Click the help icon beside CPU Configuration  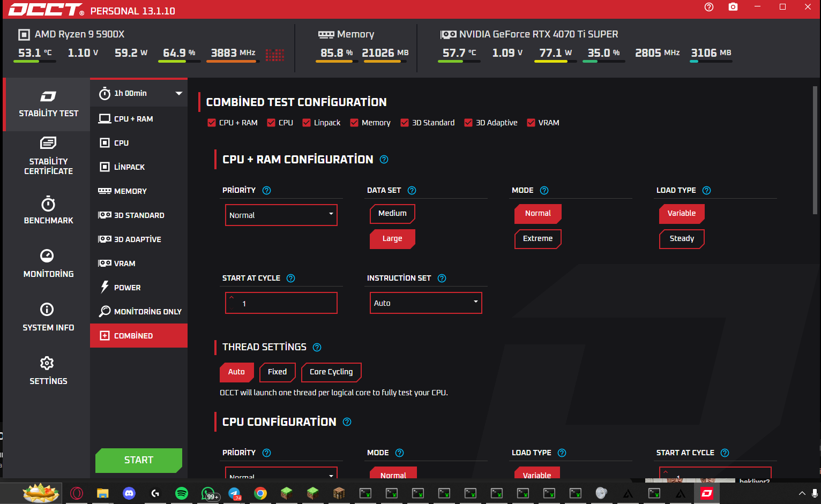point(347,422)
